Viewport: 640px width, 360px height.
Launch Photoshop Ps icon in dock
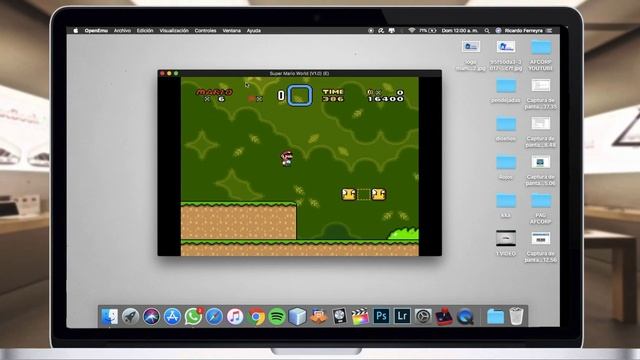pyautogui.click(x=381, y=316)
